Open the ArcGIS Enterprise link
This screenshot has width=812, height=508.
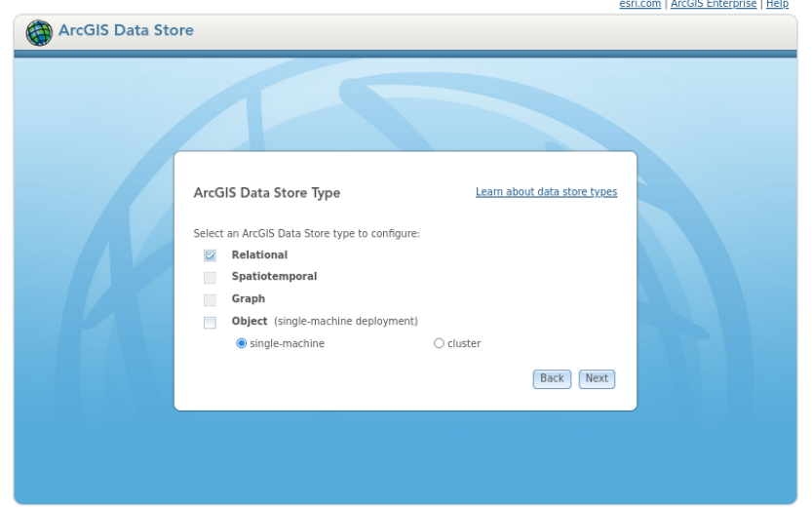[x=714, y=4]
